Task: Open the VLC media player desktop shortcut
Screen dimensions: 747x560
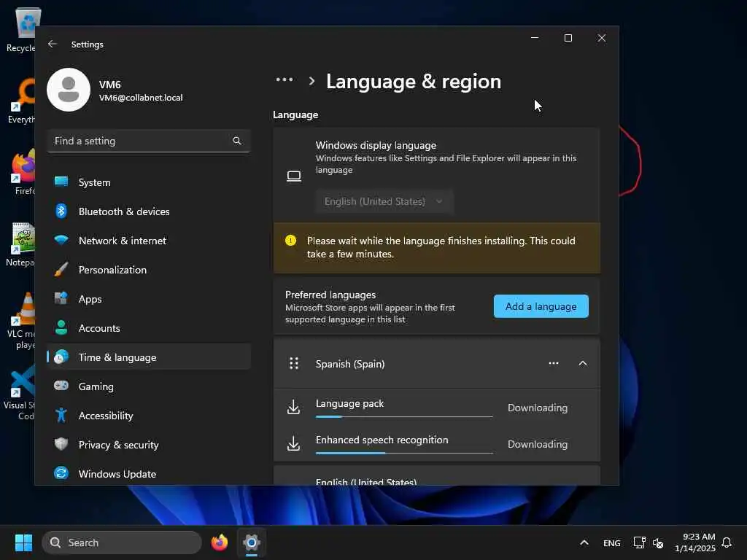Action: click(x=21, y=322)
